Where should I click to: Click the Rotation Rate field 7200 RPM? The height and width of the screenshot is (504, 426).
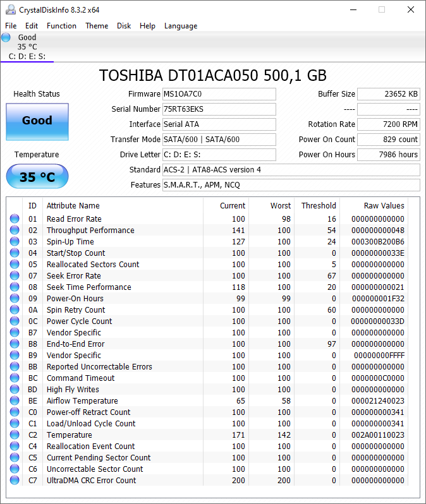389,124
